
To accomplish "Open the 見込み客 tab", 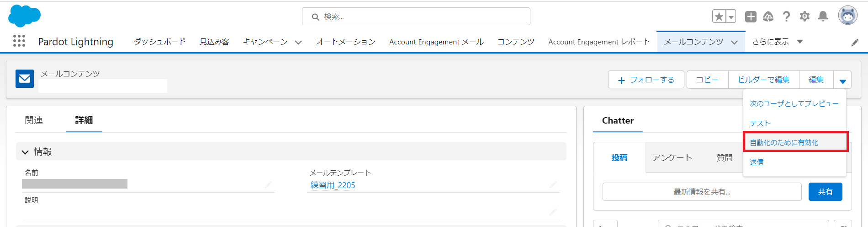I will pos(214,42).
